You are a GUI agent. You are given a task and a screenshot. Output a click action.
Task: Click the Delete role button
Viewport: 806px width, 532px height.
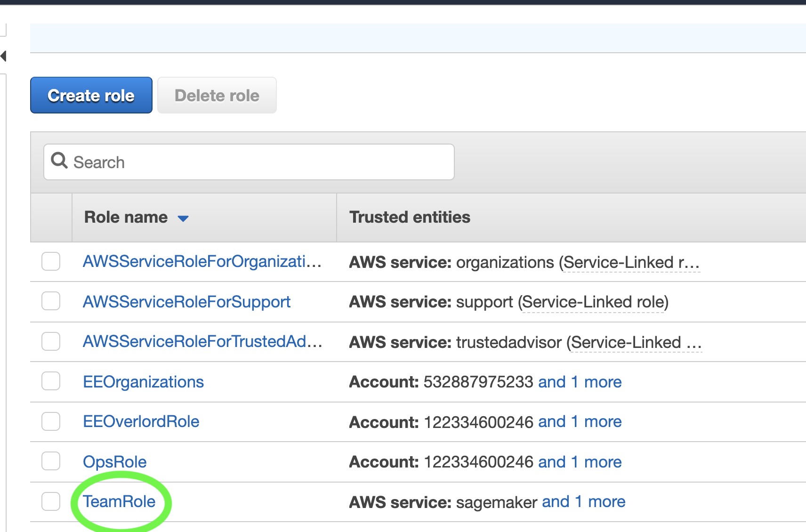pyautogui.click(x=217, y=95)
